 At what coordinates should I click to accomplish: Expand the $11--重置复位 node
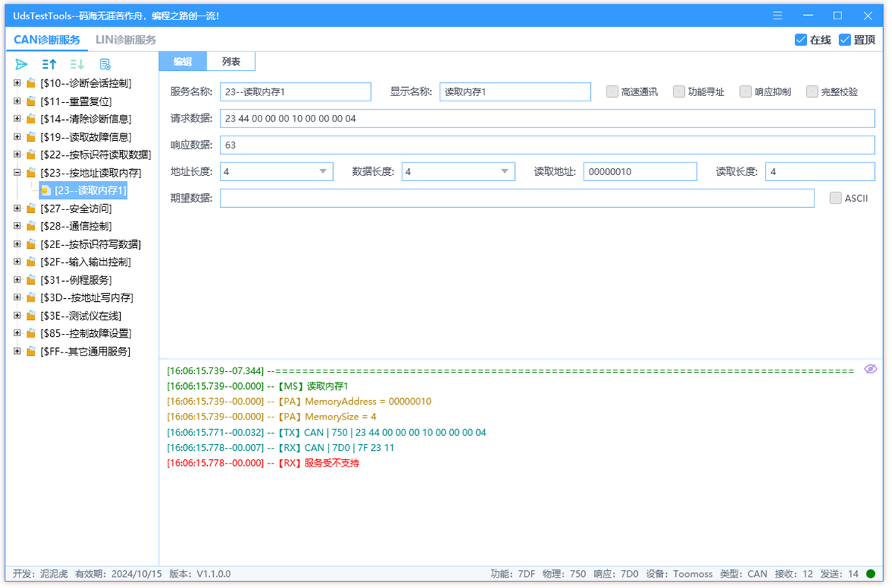[x=17, y=101]
